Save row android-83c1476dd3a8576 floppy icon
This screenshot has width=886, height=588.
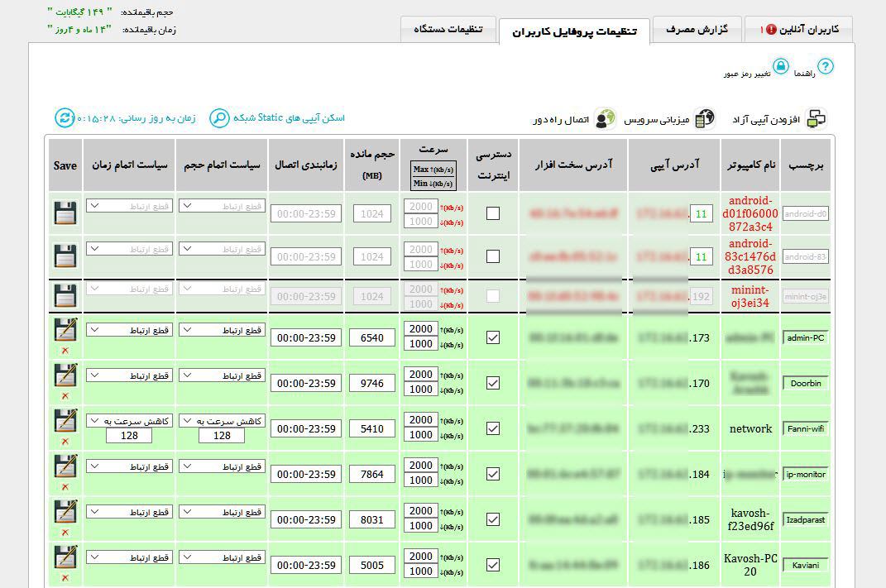[x=65, y=256]
